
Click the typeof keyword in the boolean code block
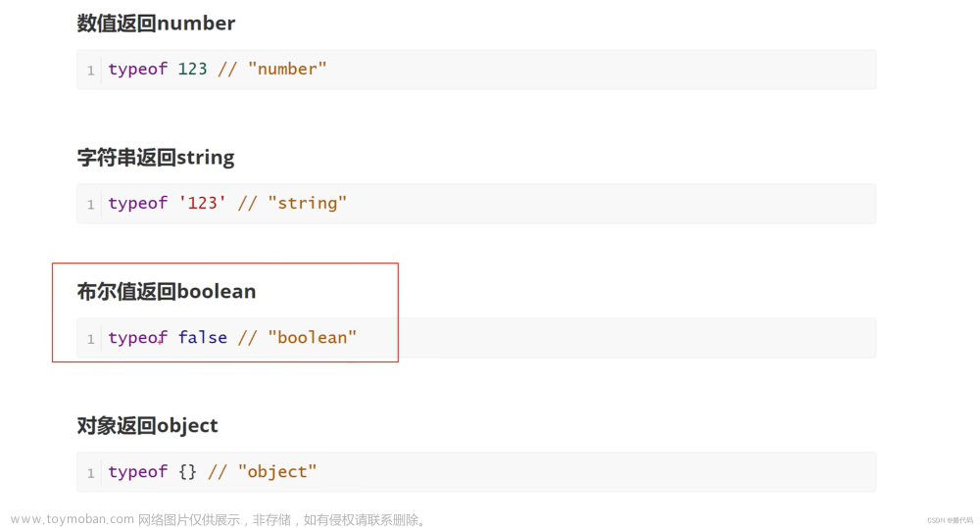point(138,338)
